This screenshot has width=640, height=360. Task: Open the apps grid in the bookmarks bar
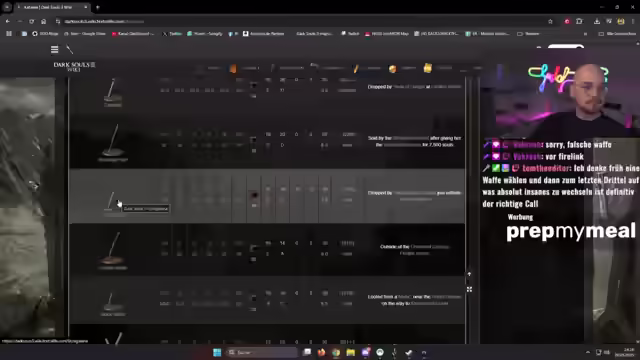click(9, 33)
